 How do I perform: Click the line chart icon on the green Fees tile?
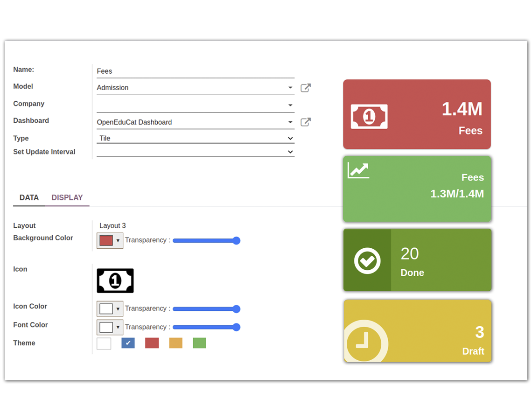(x=358, y=170)
